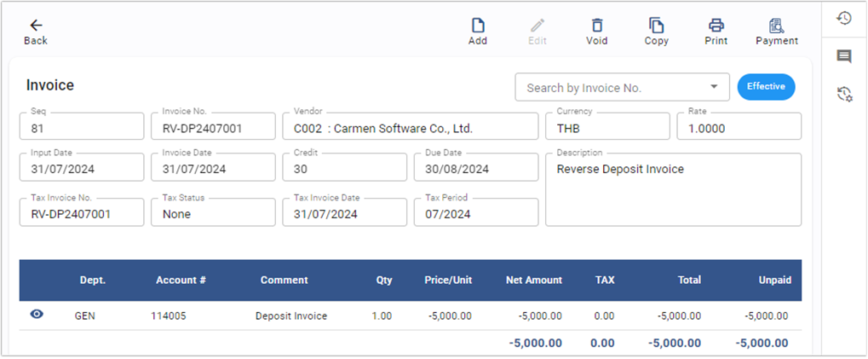Click the Invoice No. field RV-DP2407001

pyautogui.click(x=213, y=129)
